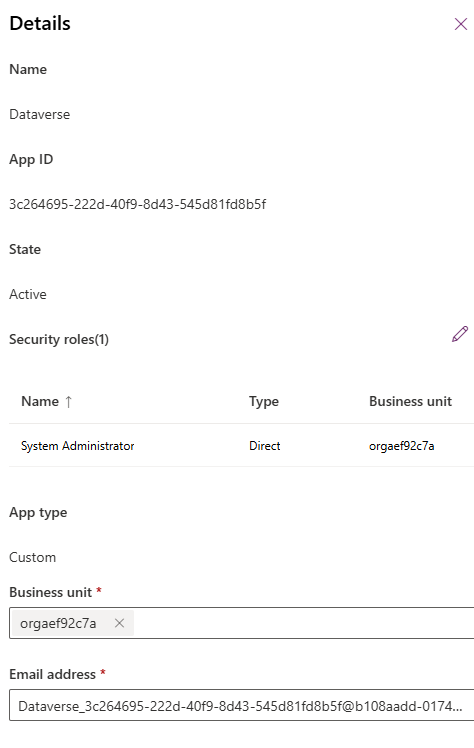The width and height of the screenshot is (474, 748).
Task: Select the Business unit column header
Action: (x=410, y=401)
